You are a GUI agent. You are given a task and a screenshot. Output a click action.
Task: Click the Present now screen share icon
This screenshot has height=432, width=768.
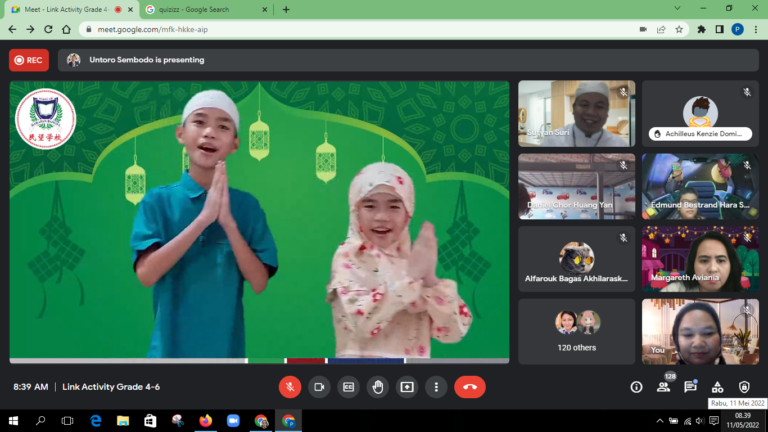(407, 386)
